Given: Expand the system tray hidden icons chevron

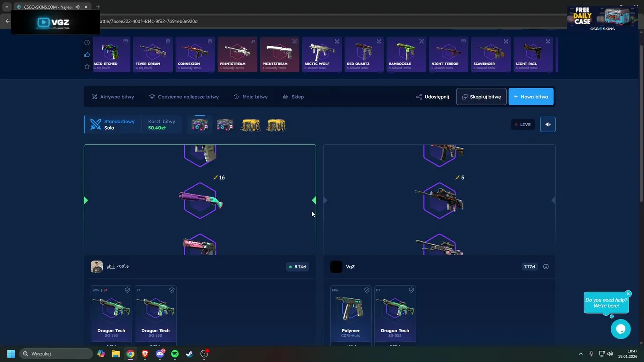Looking at the screenshot, I should [580, 354].
